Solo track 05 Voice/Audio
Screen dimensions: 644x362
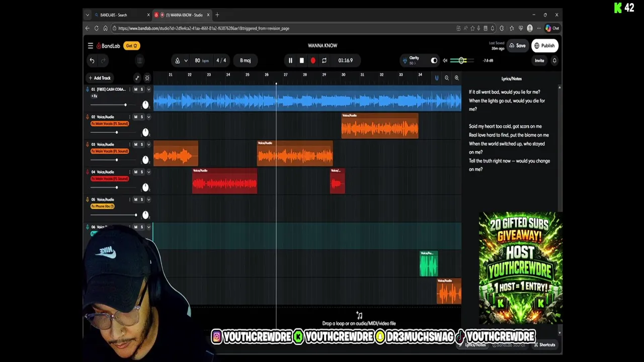141,200
